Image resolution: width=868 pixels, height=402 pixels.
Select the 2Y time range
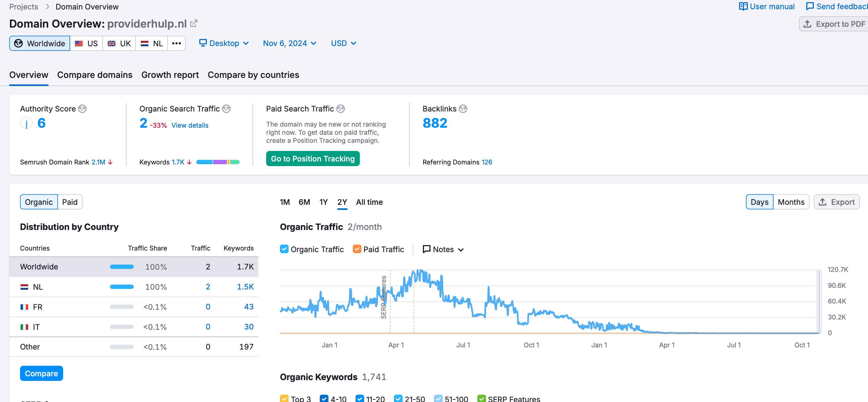(x=342, y=202)
